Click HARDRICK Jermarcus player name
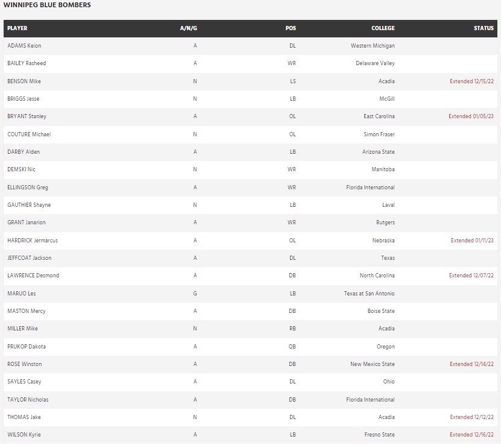Screen dimensions: 501x448 (x=33, y=241)
